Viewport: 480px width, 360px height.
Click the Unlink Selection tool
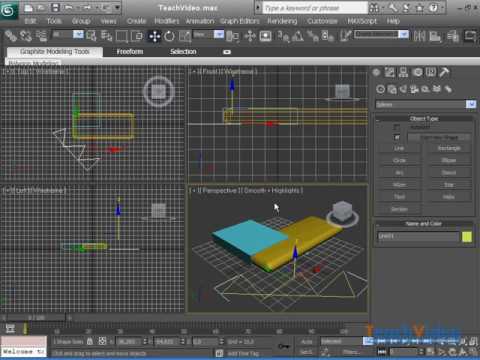pyautogui.click(x=26, y=36)
